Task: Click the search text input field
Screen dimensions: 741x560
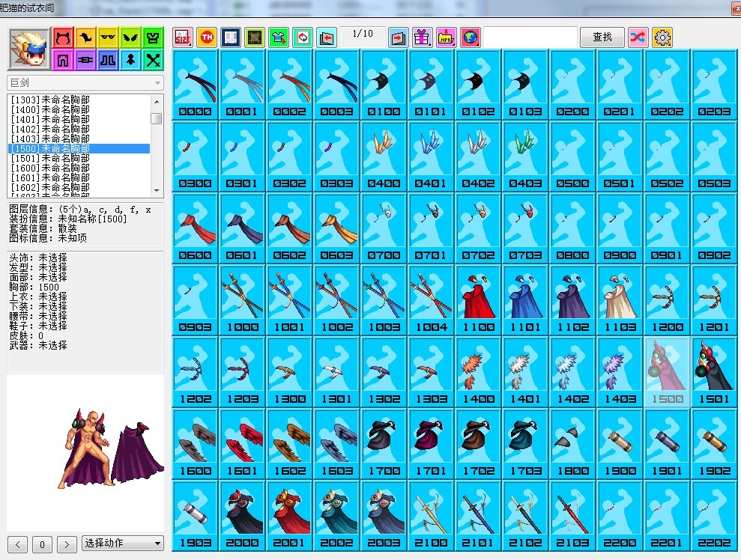Action: (530, 37)
